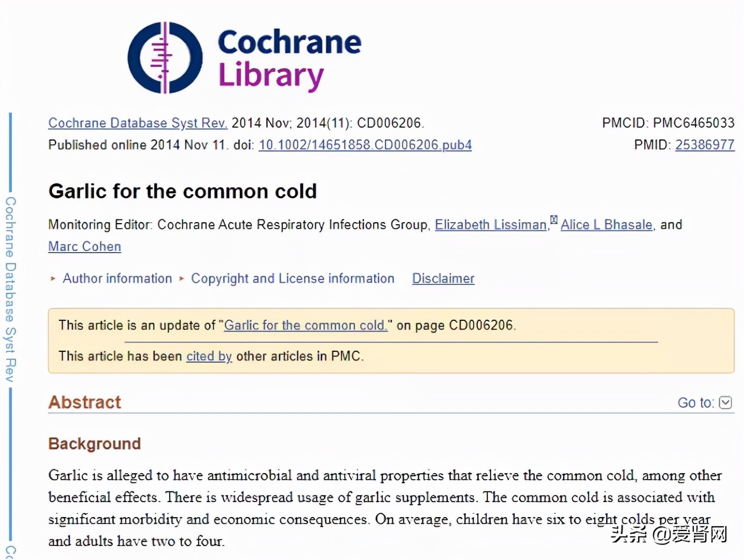Screen dimensions: 744x560
Task: Click the PMCID PMC6465033 text
Action: click(x=668, y=123)
